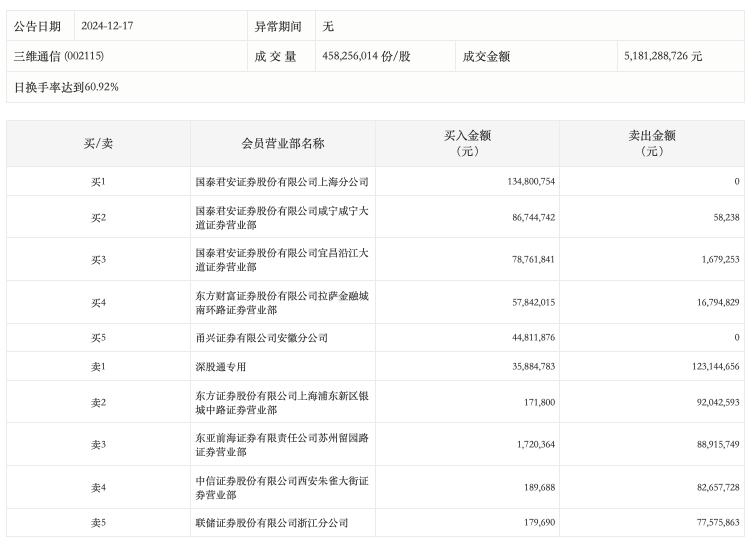Image resolution: width=753 pixels, height=554 pixels.
Task: Select the stock name 三维通信 (002115)
Action: click(x=59, y=56)
